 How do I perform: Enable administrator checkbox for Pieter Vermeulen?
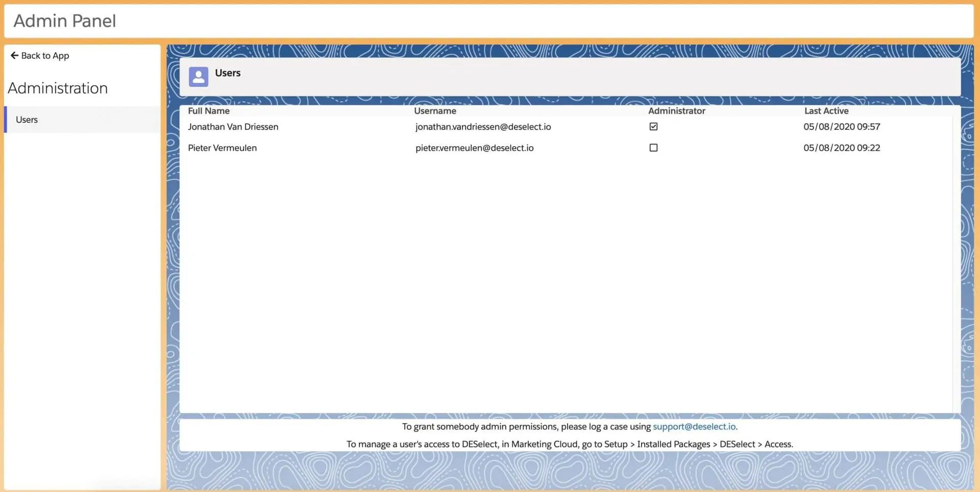click(653, 148)
